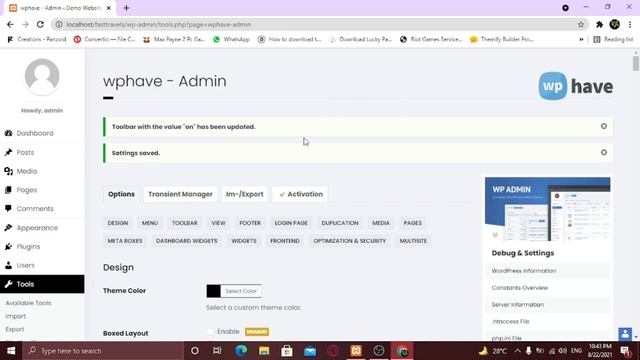Screen dimensions: 640x360
Task: Click the browser forward arrow
Action: pyautogui.click(x=25, y=24)
